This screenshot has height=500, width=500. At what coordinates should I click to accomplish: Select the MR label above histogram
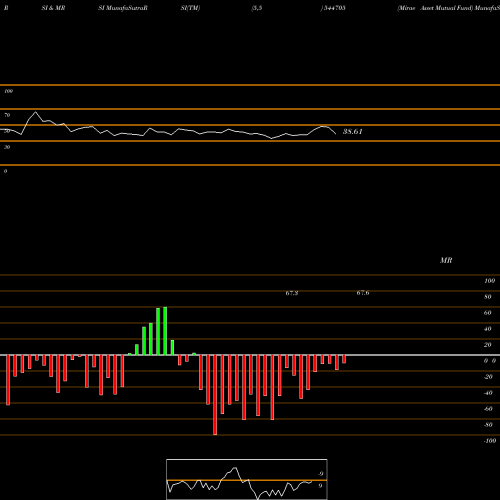[x=446, y=261]
